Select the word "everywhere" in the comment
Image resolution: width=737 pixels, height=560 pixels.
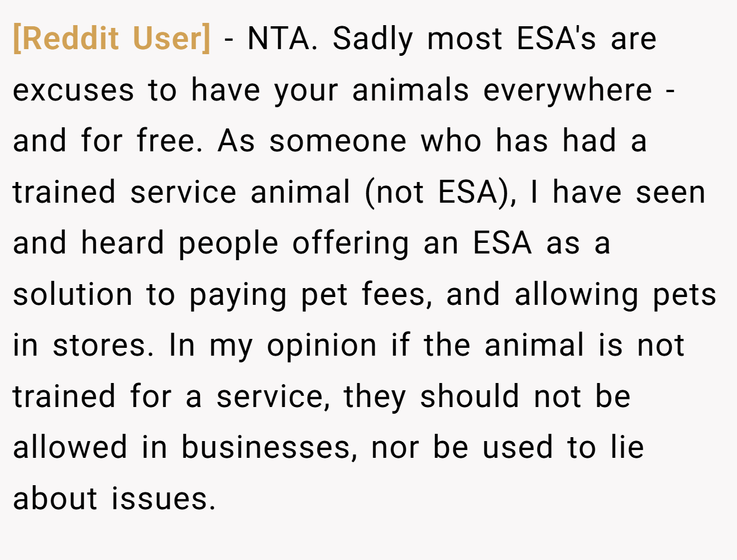pyautogui.click(x=567, y=90)
